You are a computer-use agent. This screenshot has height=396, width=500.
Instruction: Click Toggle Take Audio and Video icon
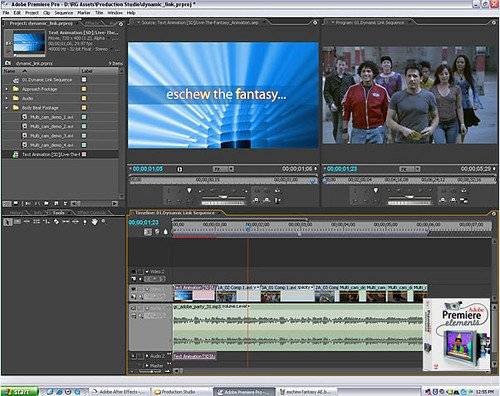tap(277, 200)
